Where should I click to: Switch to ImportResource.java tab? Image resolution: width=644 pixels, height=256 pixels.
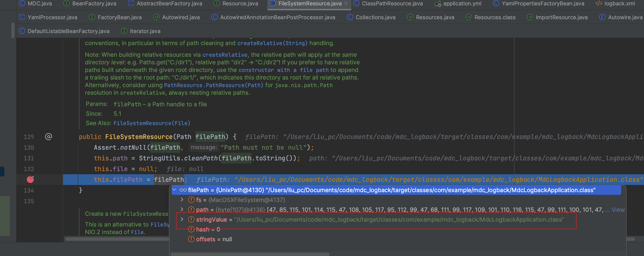557,17
